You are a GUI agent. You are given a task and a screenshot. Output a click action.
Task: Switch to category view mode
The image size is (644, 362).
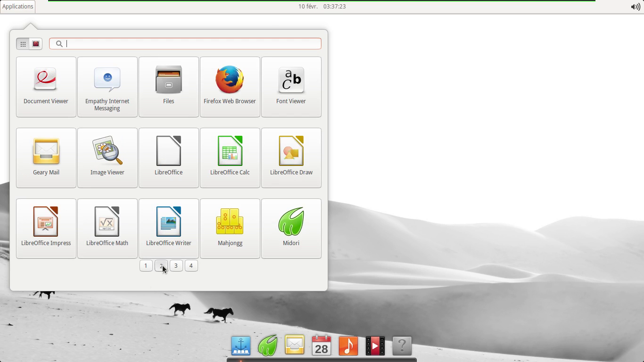pyautogui.click(x=36, y=44)
